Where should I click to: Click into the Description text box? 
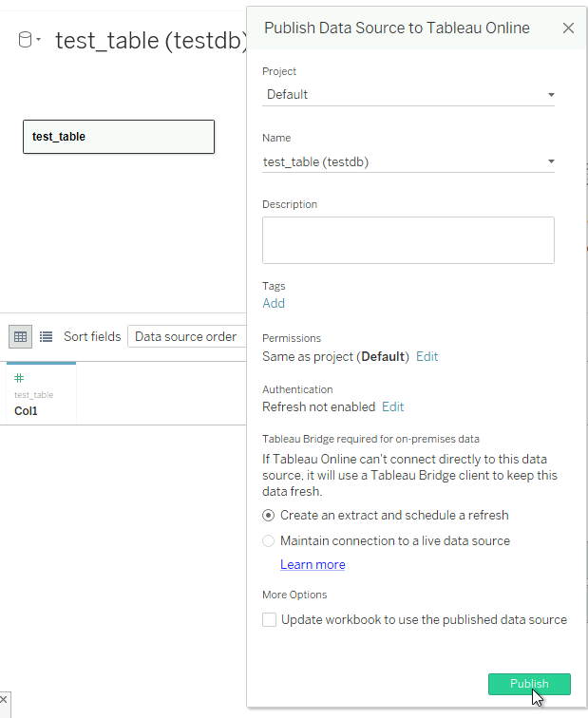408,240
